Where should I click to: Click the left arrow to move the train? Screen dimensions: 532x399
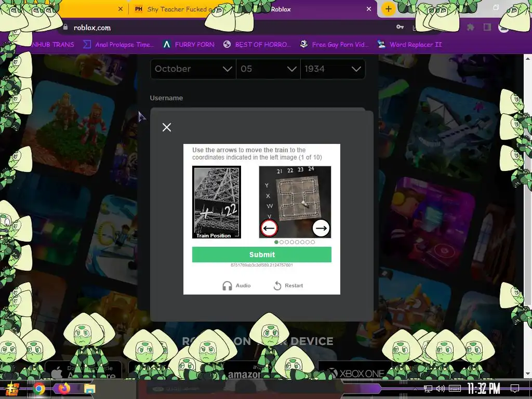[269, 229]
